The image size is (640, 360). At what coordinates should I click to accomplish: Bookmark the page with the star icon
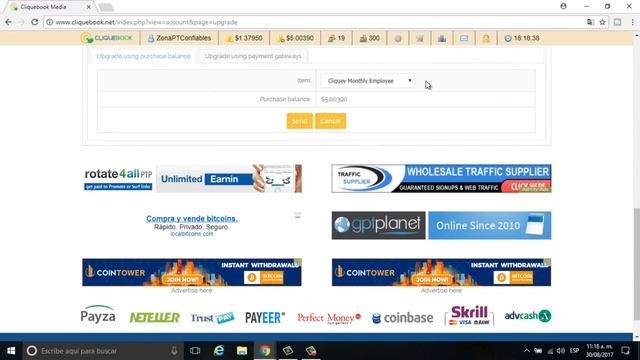[x=602, y=22]
